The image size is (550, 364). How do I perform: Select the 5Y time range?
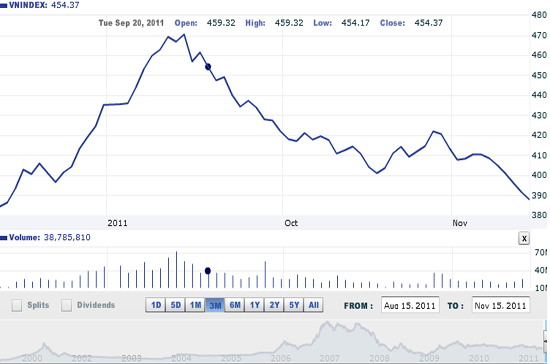coord(294,305)
